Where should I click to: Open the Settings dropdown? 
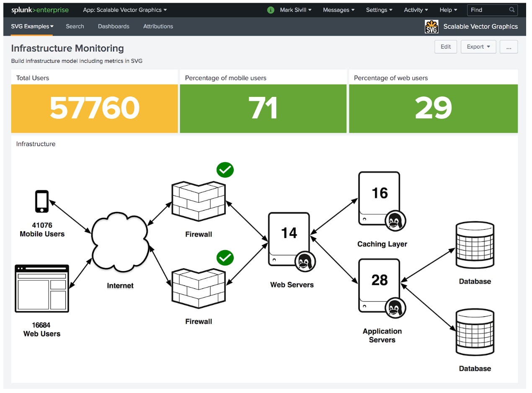pyautogui.click(x=380, y=10)
